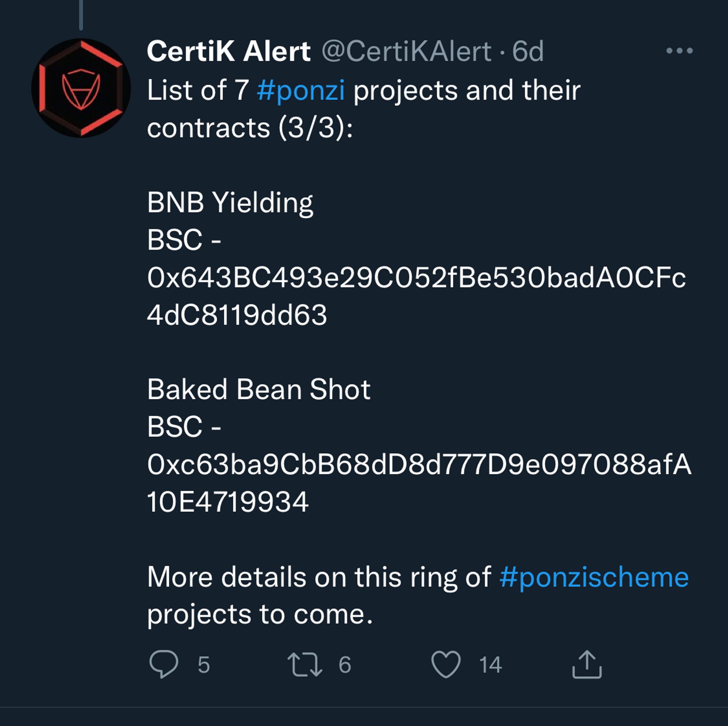Click the "BNB Yielding" project name

(x=230, y=202)
